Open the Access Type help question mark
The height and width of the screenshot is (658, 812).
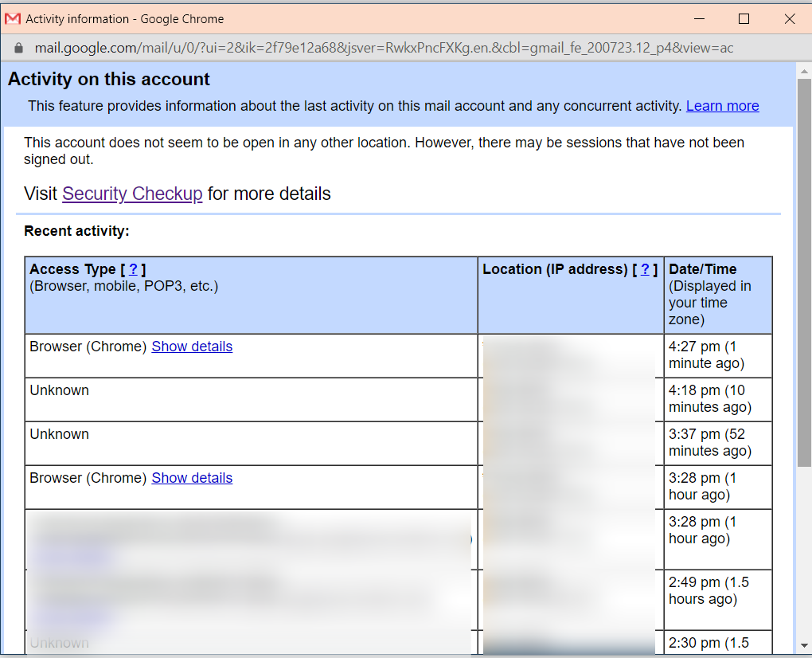pos(133,269)
